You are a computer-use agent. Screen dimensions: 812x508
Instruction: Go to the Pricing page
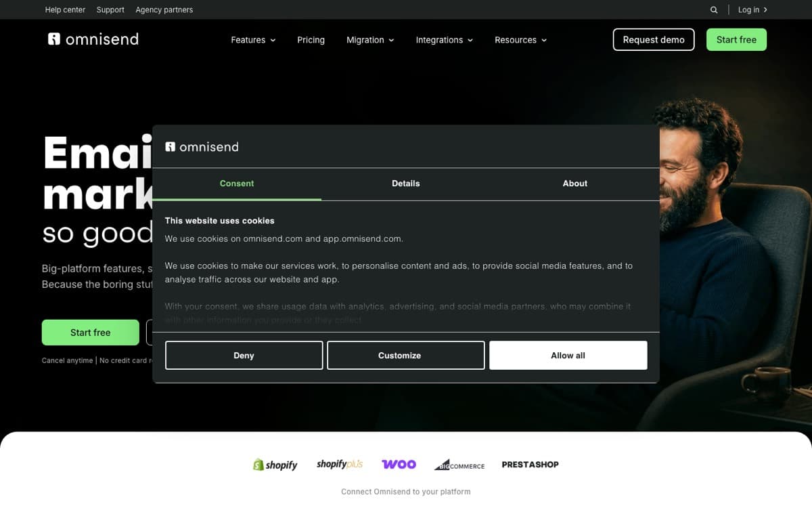[x=311, y=40]
